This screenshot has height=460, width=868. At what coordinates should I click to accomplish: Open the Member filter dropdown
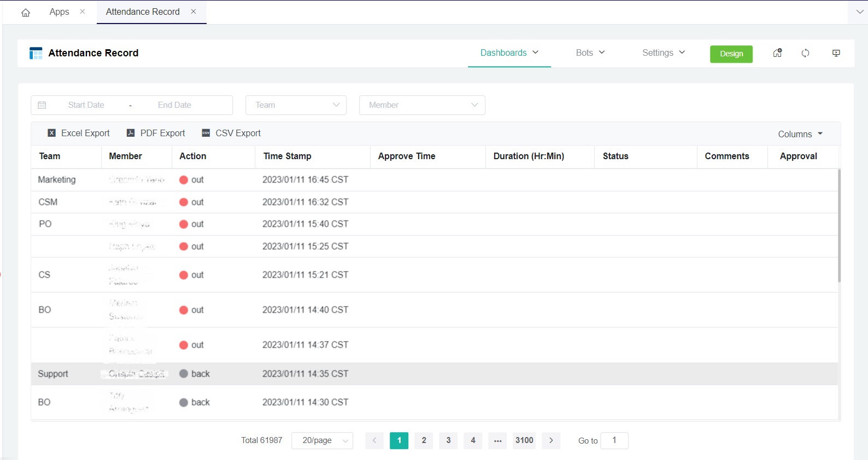click(422, 105)
